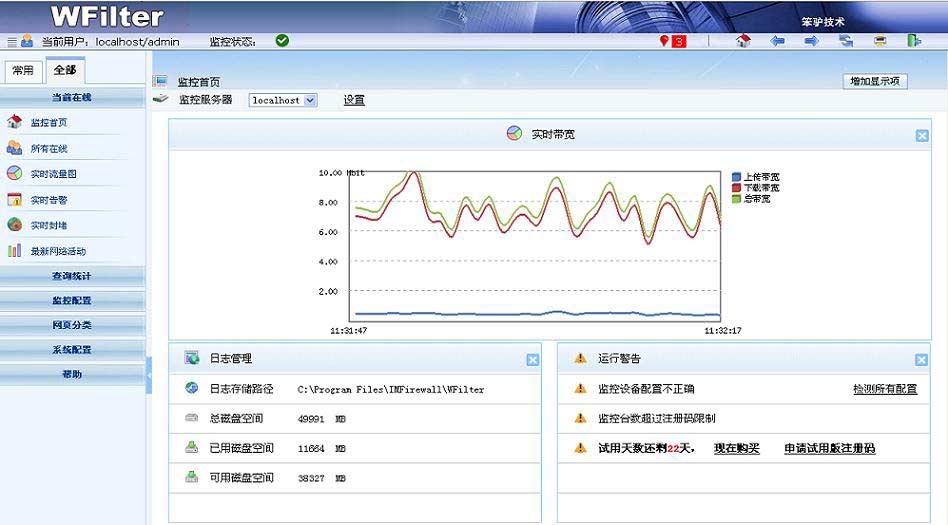Close the 日志管理 panel
This screenshot has width=948, height=525.
(x=533, y=360)
